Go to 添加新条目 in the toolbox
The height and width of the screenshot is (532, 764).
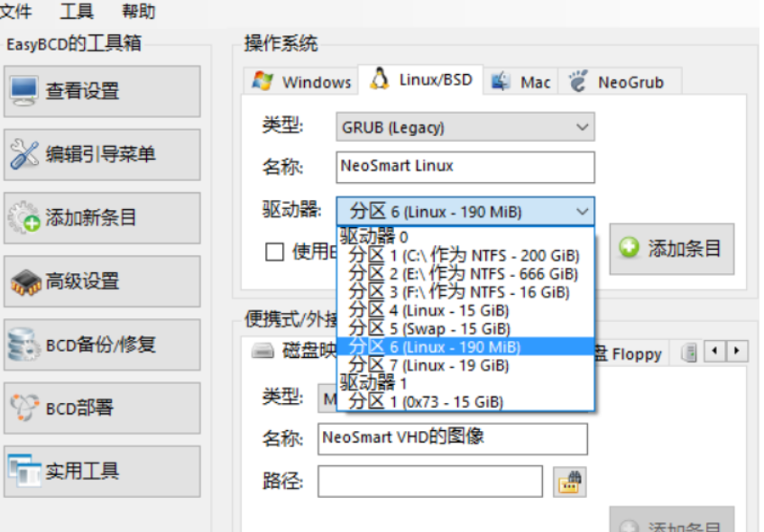point(102,218)
